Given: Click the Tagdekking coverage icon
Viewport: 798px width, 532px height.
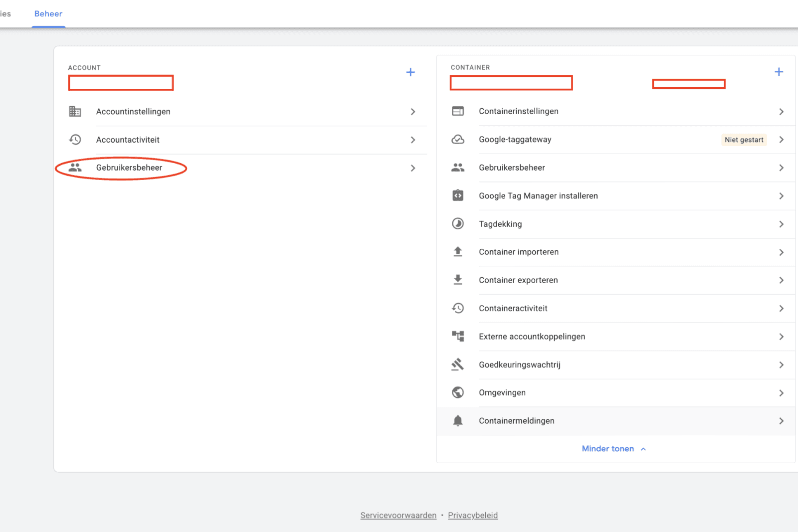Looking at the screenshot, I should pos(458,223).
